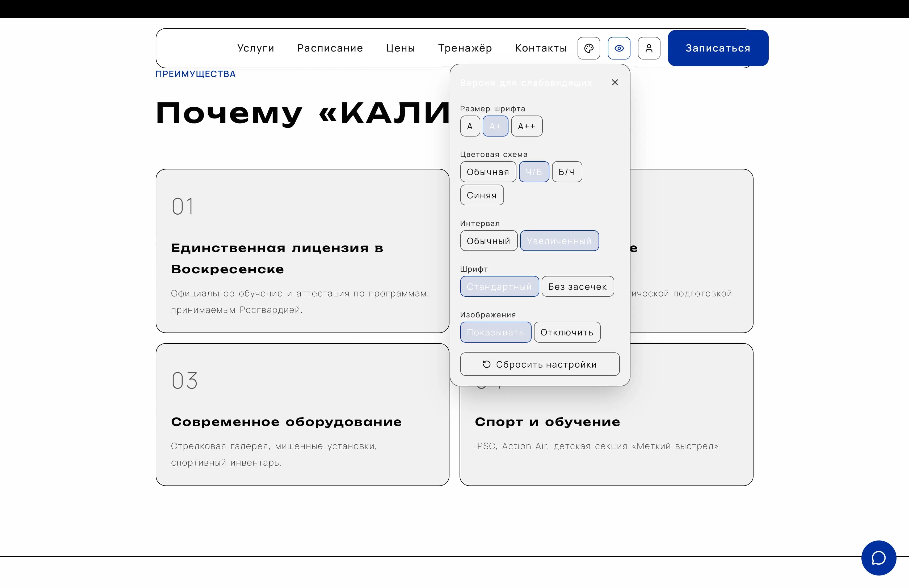Close the accessibility panel
Screen dimensions: 909x588
(x=615, y=82)
